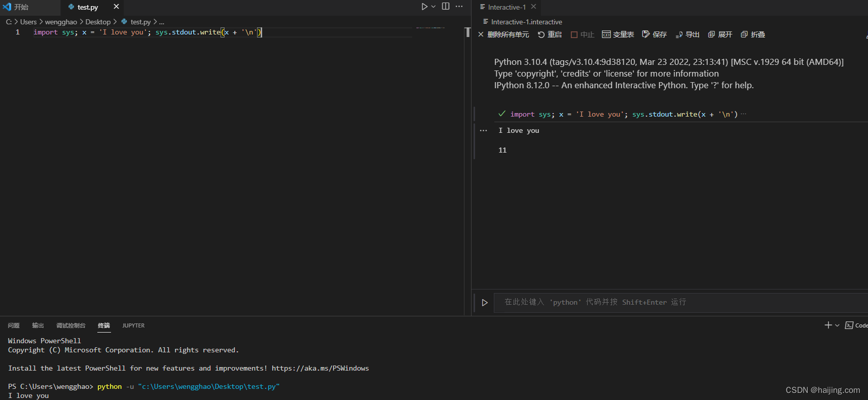The height and width of the screenshot is (400, 868).
Task: Select the Code terminal entry
Action: tap(856, 325)
